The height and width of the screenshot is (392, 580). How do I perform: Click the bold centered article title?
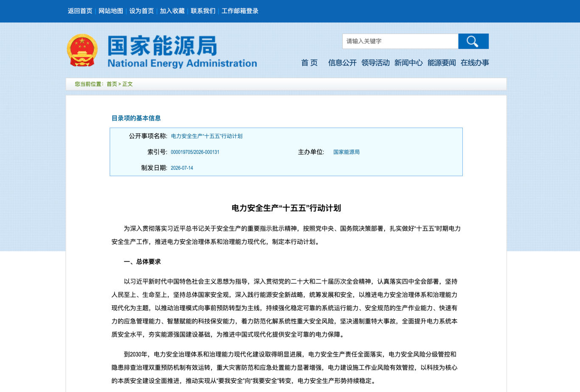tap(286, 208)
